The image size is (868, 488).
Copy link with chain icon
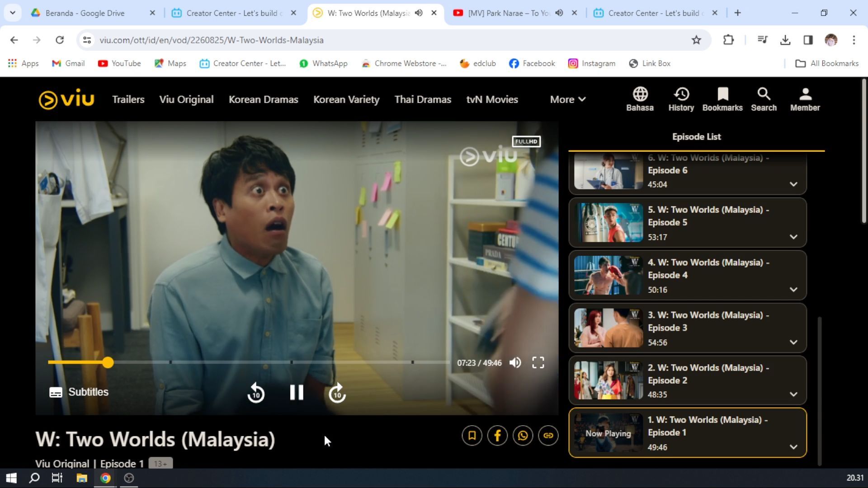tap(548, 436)
